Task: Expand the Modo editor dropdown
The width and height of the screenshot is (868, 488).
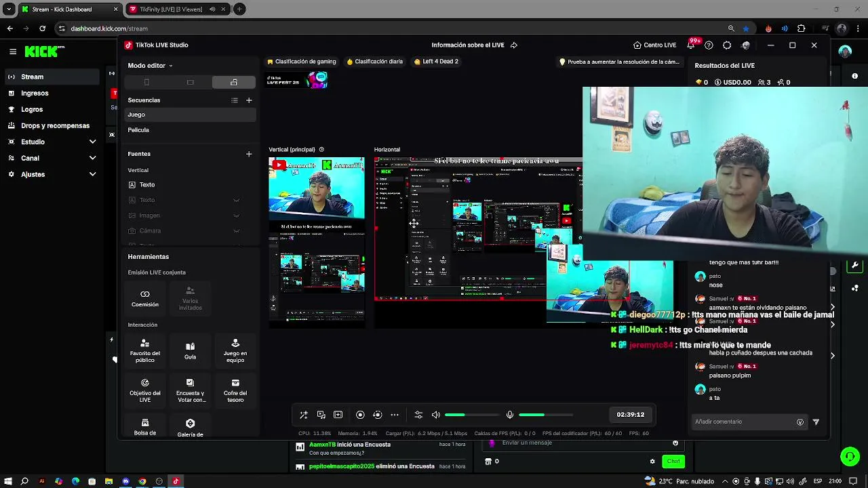Action: tap(151, 66)
